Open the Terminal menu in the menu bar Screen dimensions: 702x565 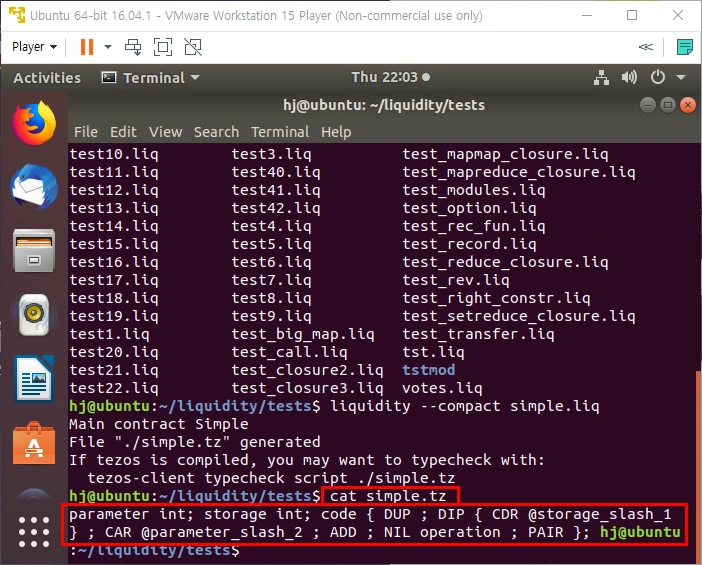280,132
